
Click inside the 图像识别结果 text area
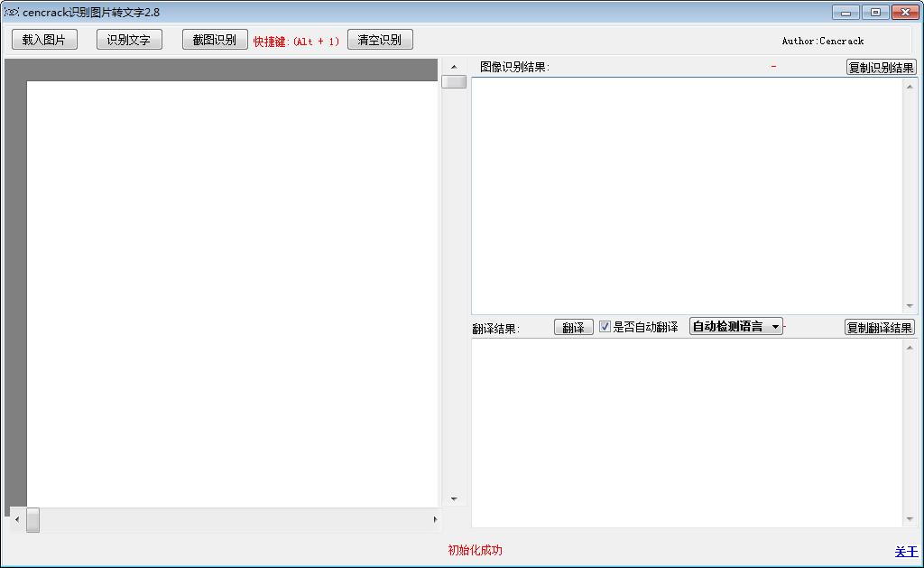(687, 195)
